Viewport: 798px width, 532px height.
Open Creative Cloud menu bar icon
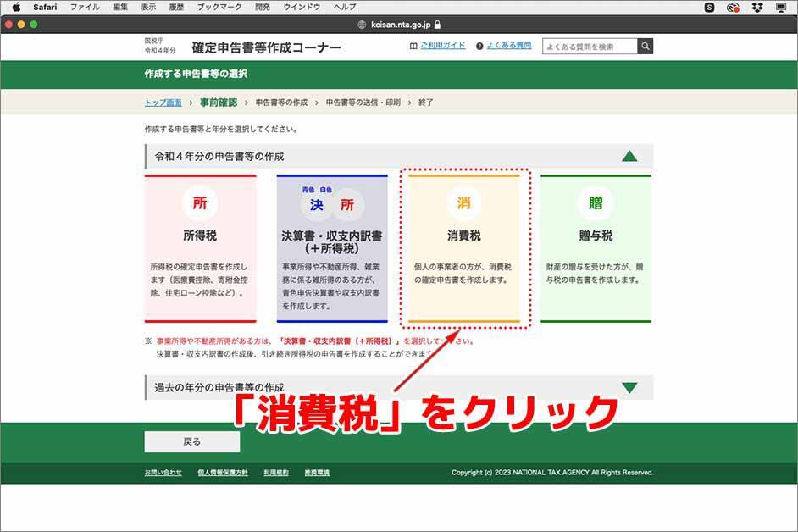point(734,7)
